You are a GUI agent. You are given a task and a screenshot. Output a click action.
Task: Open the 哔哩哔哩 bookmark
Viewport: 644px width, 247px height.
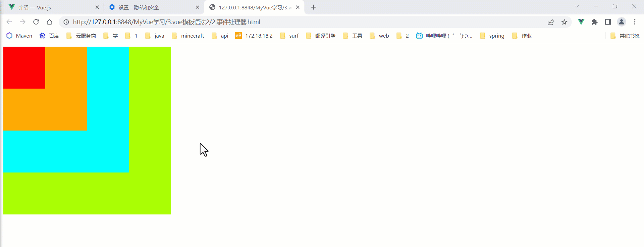pos(444,36)
